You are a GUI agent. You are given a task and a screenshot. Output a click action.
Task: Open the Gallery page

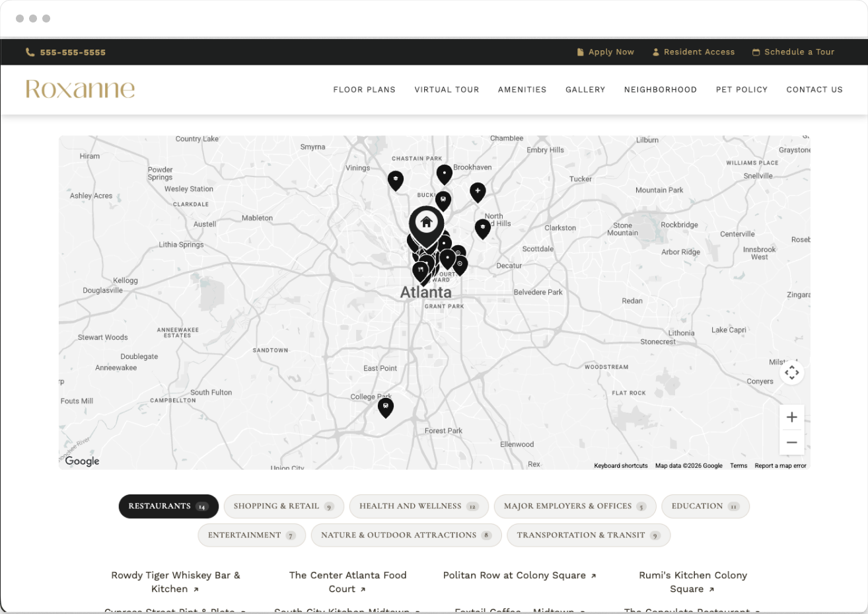pyautogui.click(x=585, y=90)
